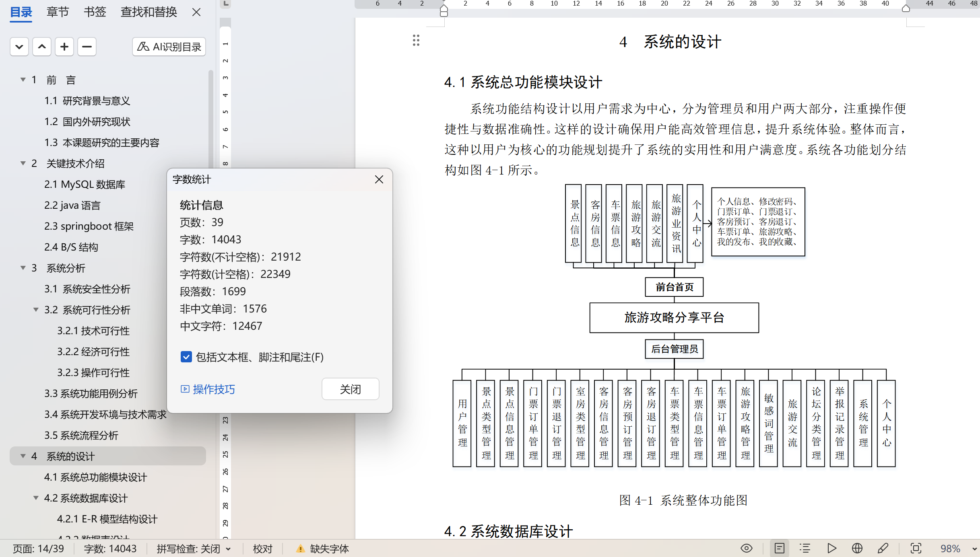
Task: Click the play slideshow icon in the status bar
Action: (x=831, y=548)
